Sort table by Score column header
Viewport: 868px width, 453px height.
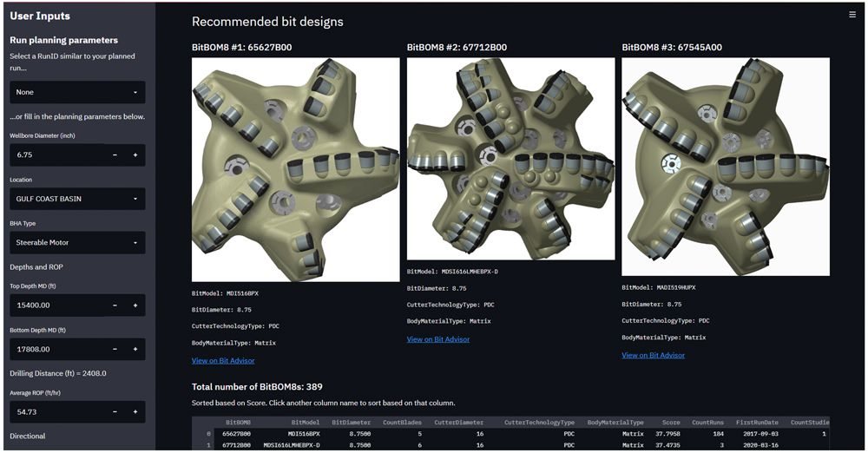670,422
